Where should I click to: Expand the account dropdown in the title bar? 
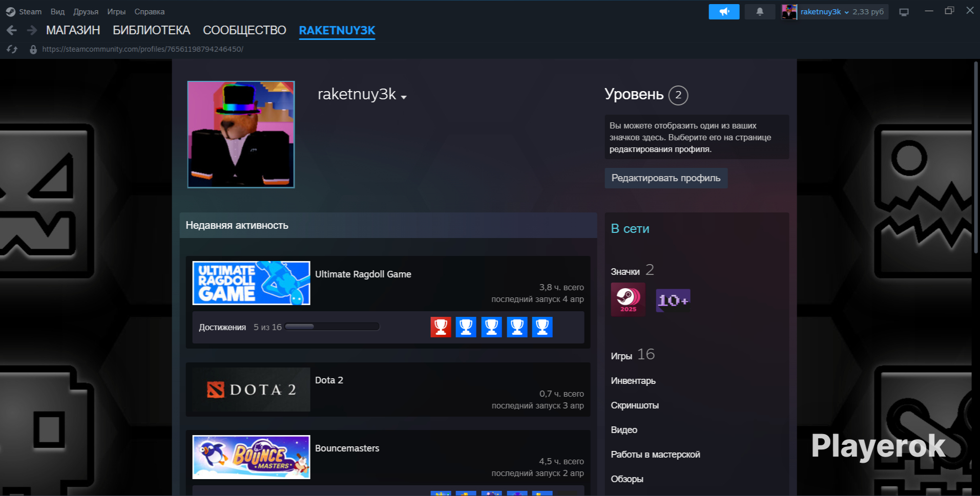tap(846, 12)
